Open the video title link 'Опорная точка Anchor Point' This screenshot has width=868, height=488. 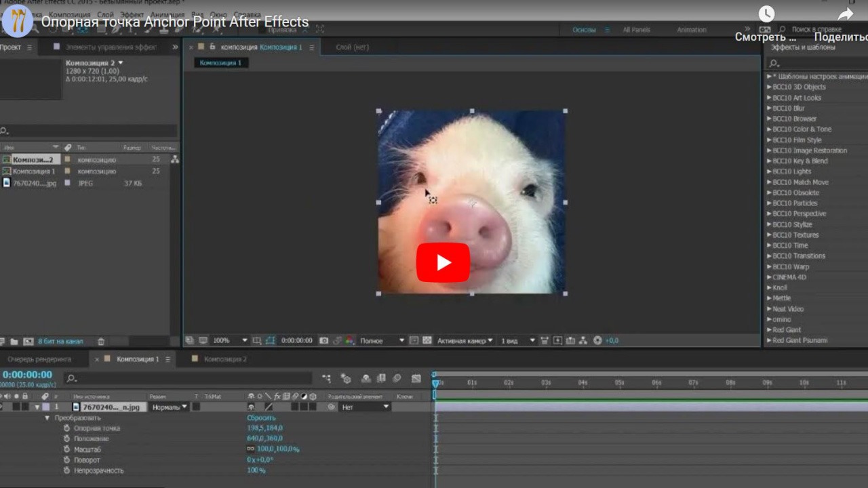(x=175, y=22)
